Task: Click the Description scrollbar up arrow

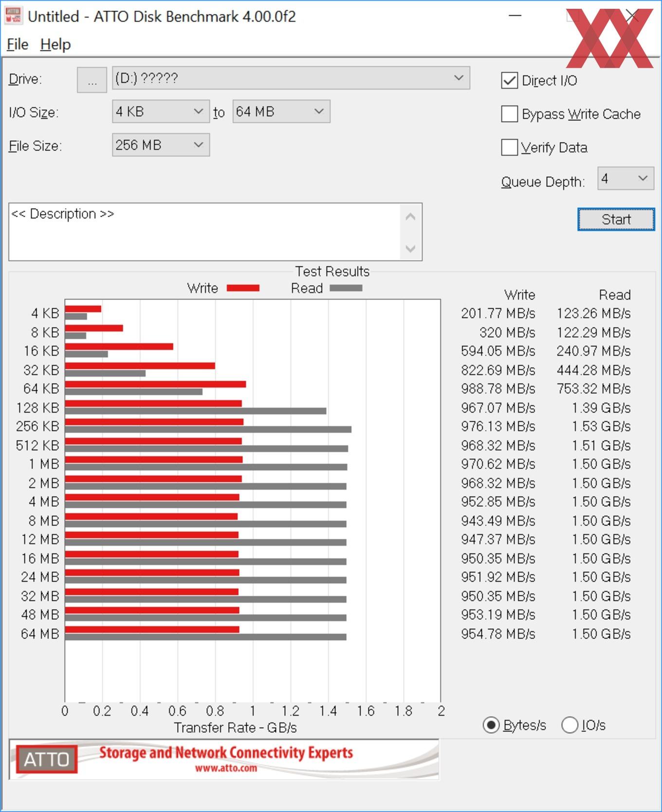Action: tap(410, 217)
